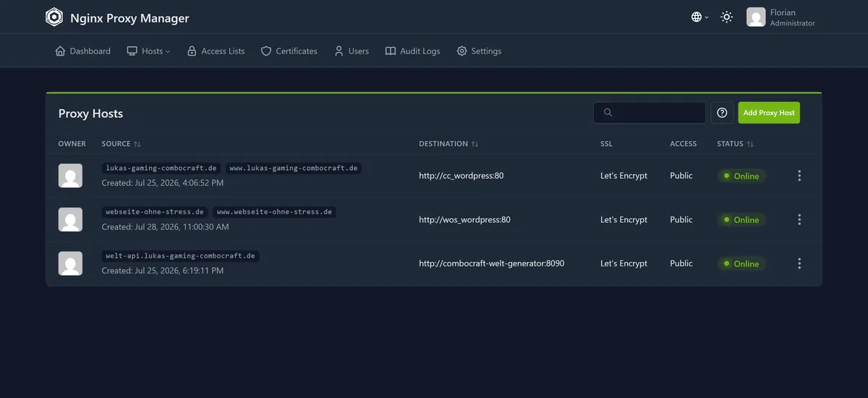Click Let's Encrypt in the combocraft-welt-generator row
The image size is (868, 398).
pos(624,263)
